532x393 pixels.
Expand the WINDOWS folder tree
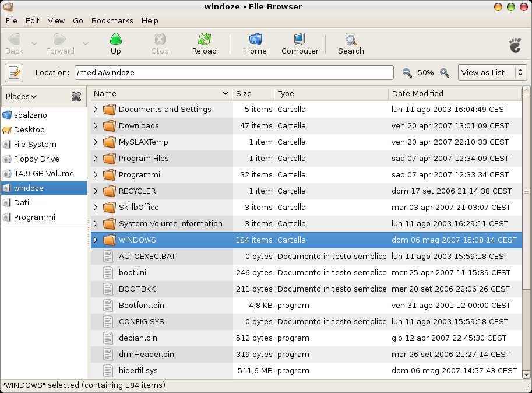point(96,240)
